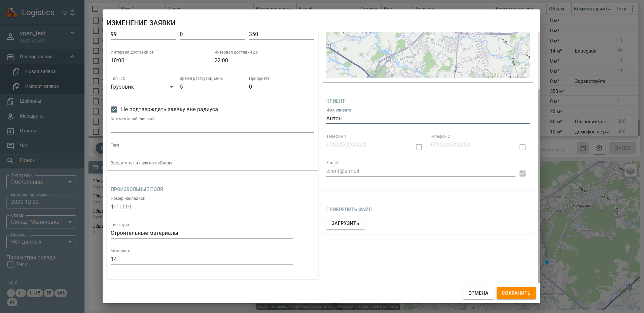Screen dimensions: 644x313
Task: Expand the Склад "Малиновка" dropdown
Action: (x=41, y=222)
